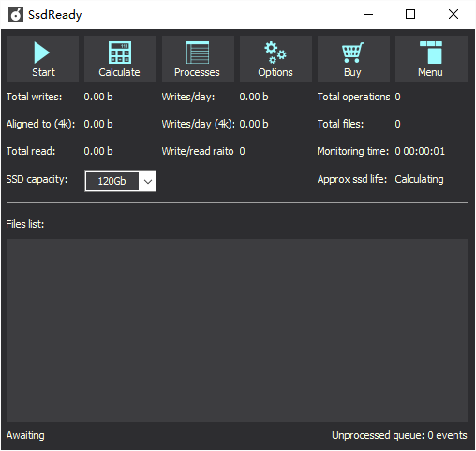The image size is (476, 451).
Task: Minimize the SsdReady window
Action: tap(368, 14)
